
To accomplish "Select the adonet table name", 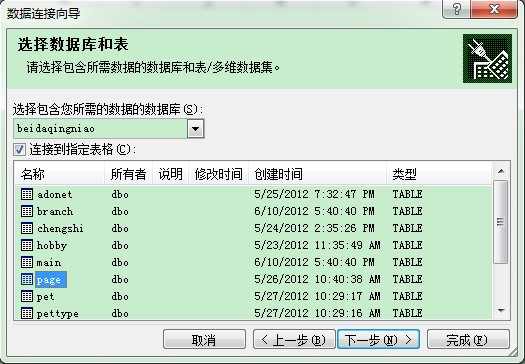I will (54, 195).
